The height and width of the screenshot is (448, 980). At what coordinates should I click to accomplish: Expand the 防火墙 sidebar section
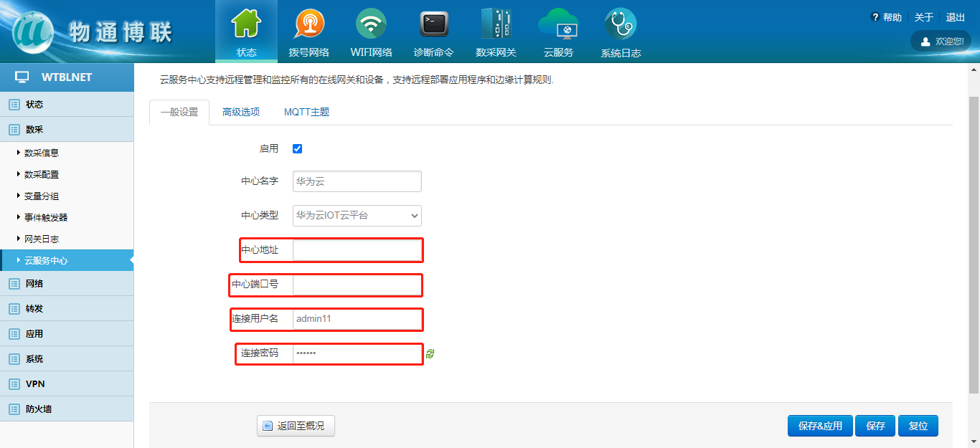click(39, 409)
